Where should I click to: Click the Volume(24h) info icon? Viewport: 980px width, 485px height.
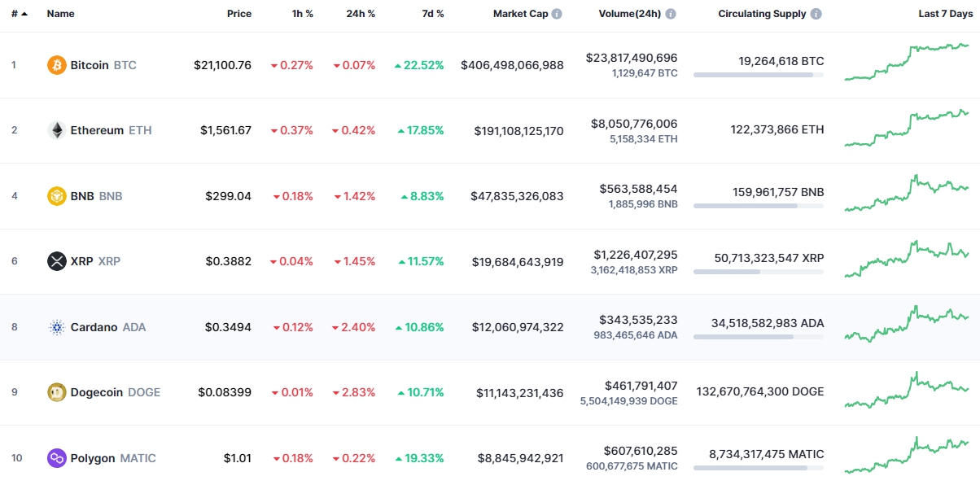671,14
